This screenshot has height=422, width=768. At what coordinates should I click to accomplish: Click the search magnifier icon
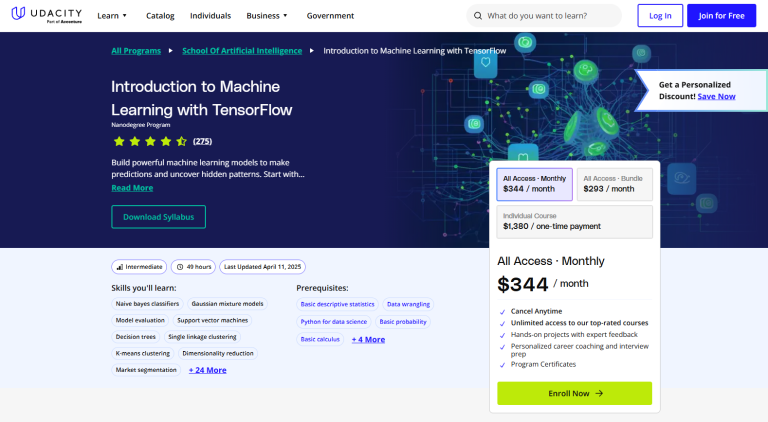pyautogui.click(x=478, y=16)
